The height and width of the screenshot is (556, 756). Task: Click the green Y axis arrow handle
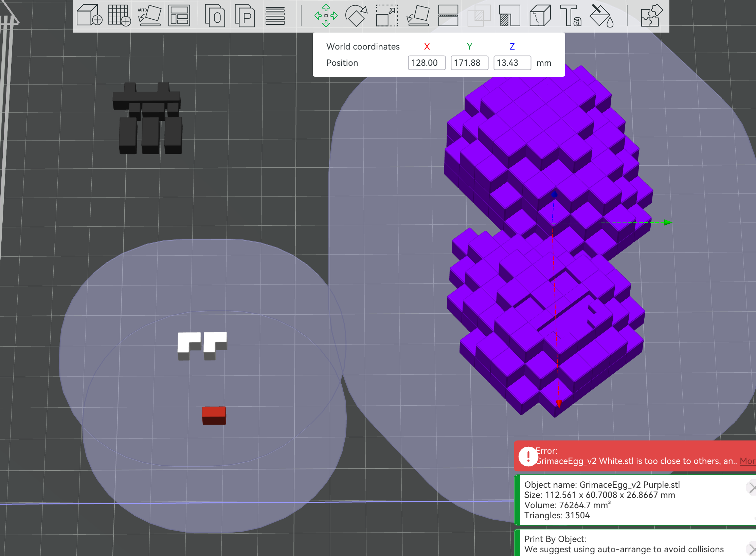pos(668,223)
